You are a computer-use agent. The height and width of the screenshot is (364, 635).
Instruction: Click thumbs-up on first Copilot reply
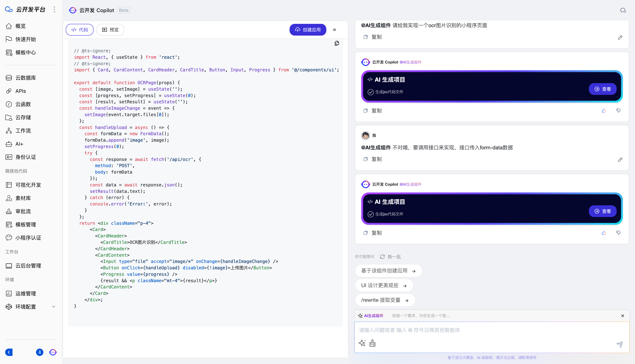(603, 110)
